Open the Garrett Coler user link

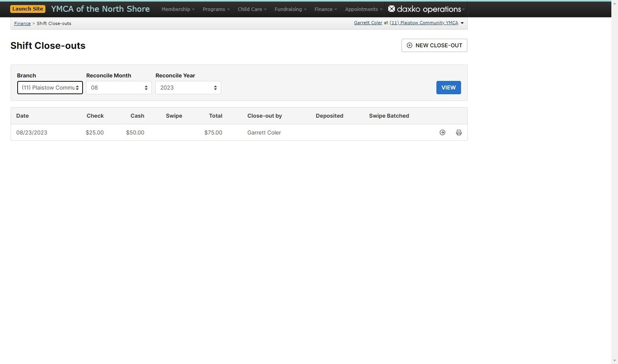point(368,23)
